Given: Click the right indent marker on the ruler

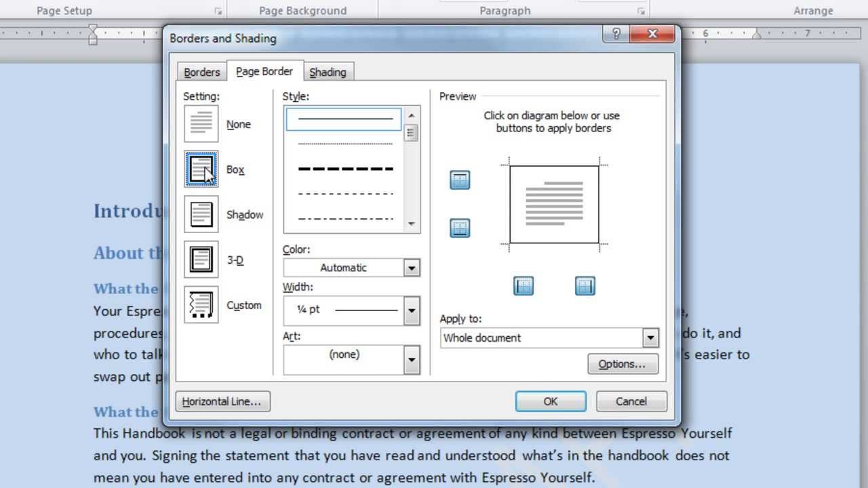Looking at the screenshot, I should pos(757,35).
